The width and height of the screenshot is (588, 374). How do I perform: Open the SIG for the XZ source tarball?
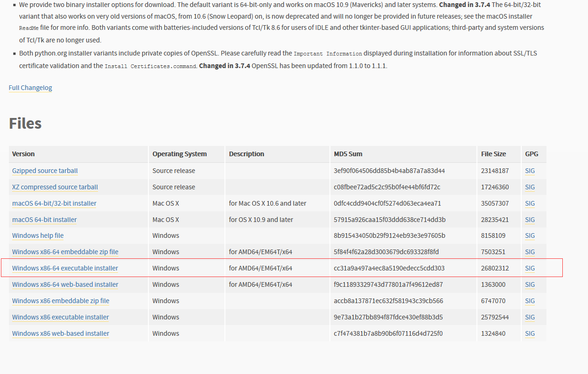[x=530, y=187]
